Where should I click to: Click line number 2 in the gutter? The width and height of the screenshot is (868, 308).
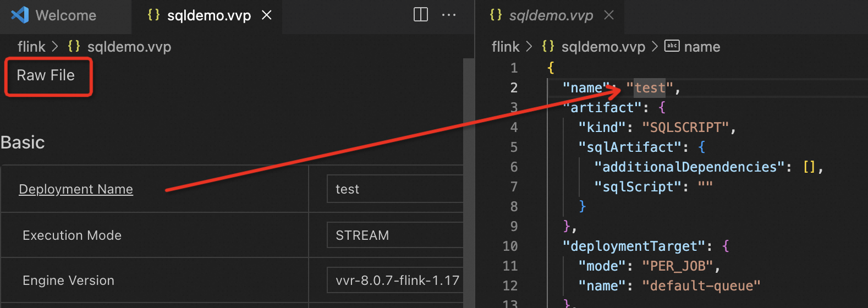(x=514, y=87)
